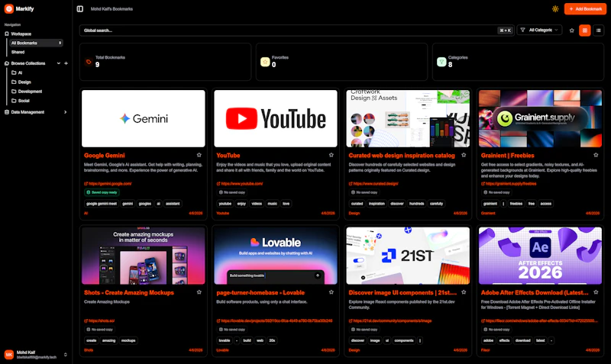
Task: Open the Grainient.supply thumbnail
Action: (540, 119)
